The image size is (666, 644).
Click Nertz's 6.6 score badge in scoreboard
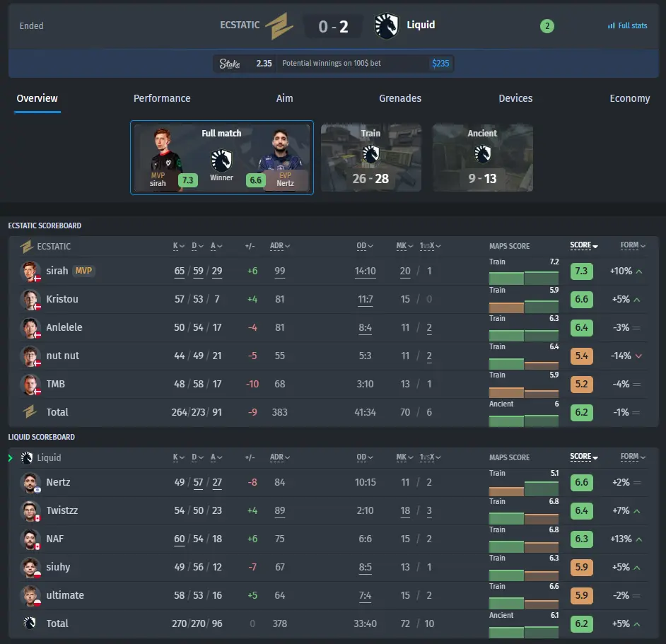click(581, 483)
